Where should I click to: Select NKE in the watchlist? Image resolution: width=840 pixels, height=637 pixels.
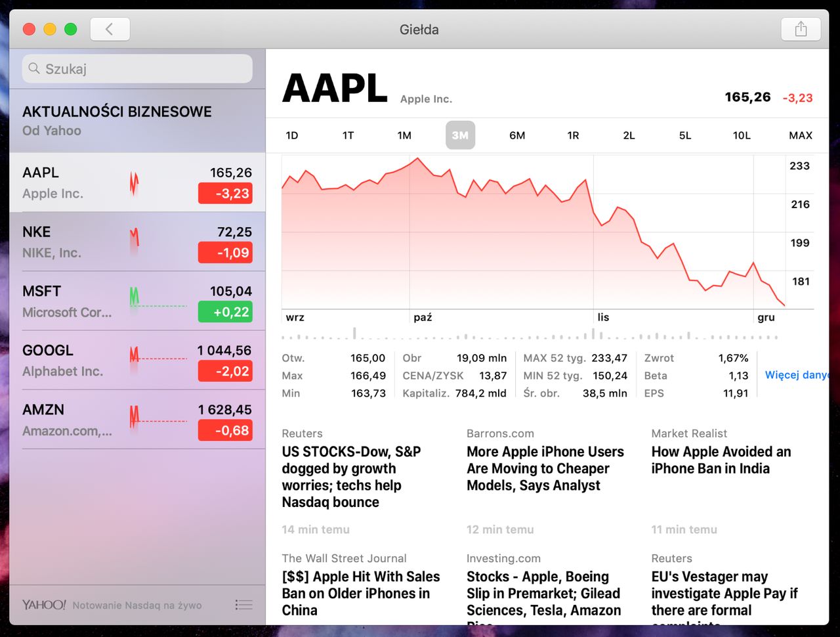click(x=137, y=242)
